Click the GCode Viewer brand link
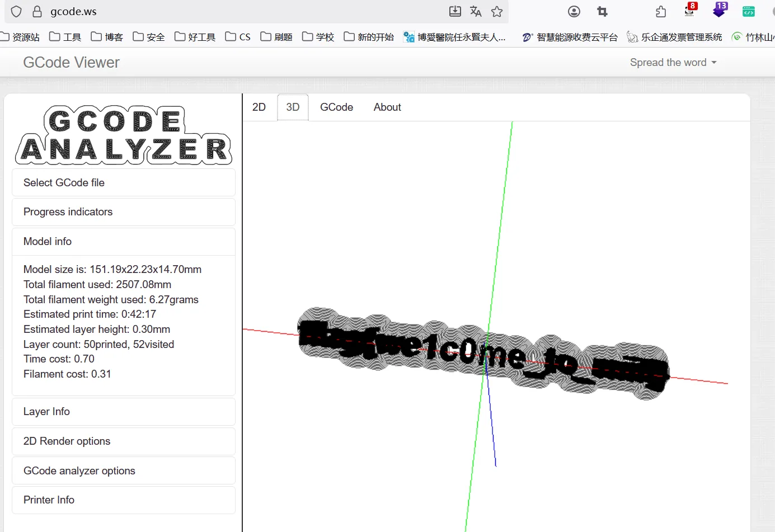This screenshot has width=775, height=532. click(71, 63)
